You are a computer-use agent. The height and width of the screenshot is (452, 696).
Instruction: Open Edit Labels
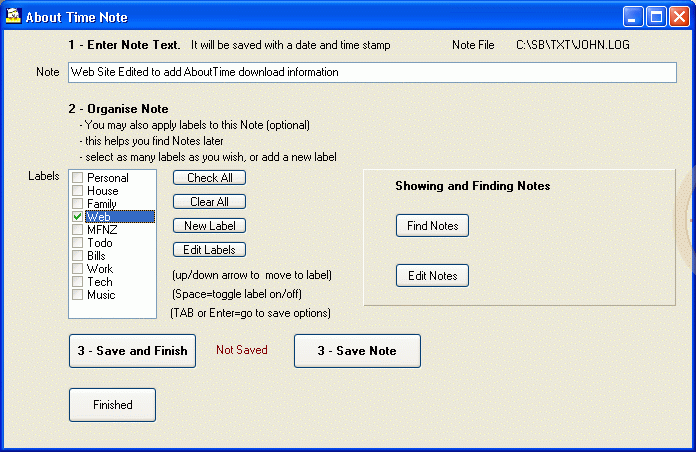pyautogui.click(x=209, y=250)
